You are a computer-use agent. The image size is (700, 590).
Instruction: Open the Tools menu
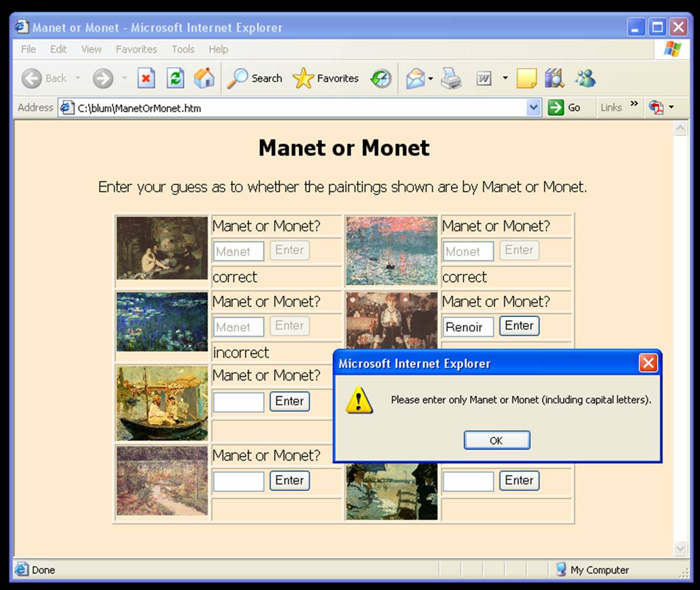tap(183, 50)
